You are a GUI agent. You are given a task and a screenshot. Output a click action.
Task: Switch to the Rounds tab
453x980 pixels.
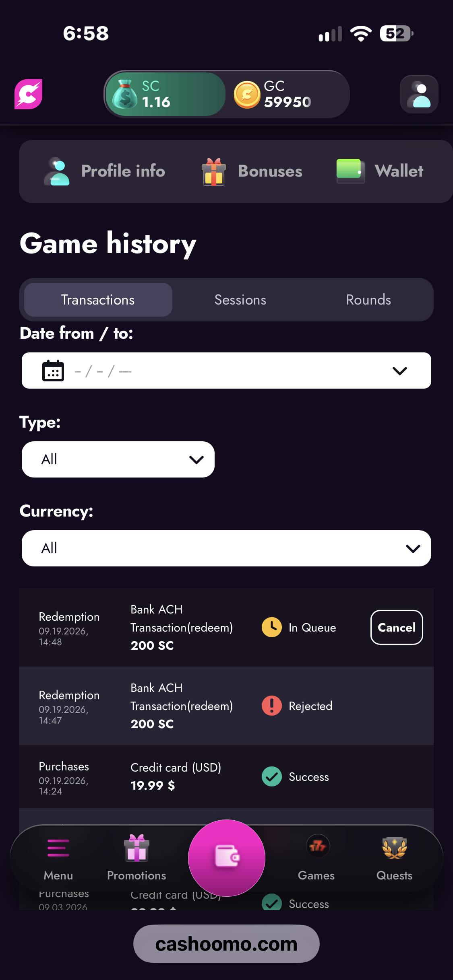point(368,300)
